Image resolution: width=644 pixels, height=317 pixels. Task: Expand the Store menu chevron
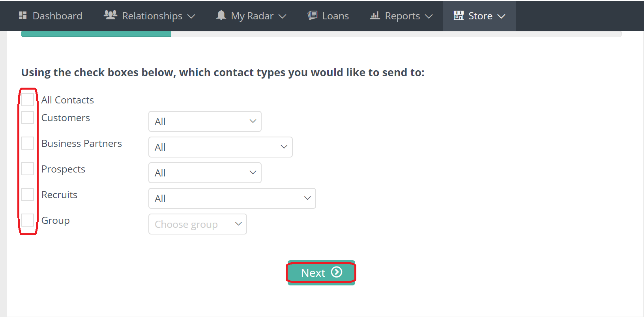click(x=502, y=16)
